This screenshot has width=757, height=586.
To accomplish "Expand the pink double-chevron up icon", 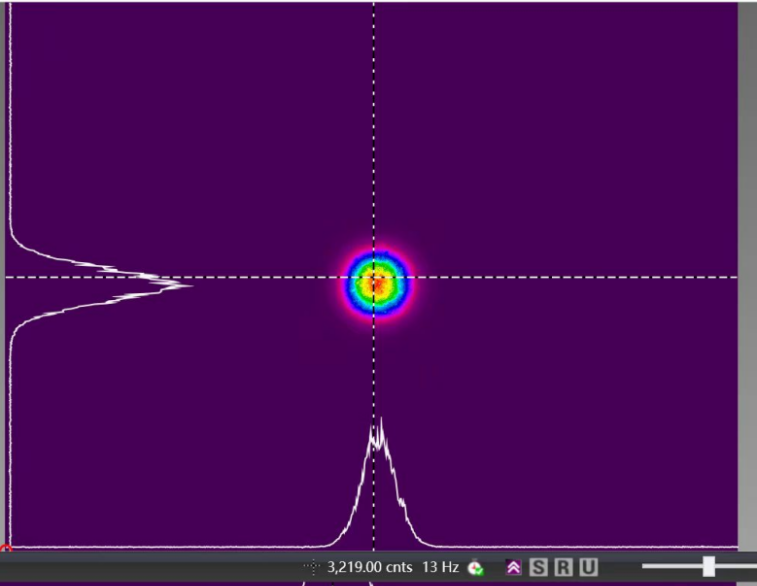I will pos(514,567).
